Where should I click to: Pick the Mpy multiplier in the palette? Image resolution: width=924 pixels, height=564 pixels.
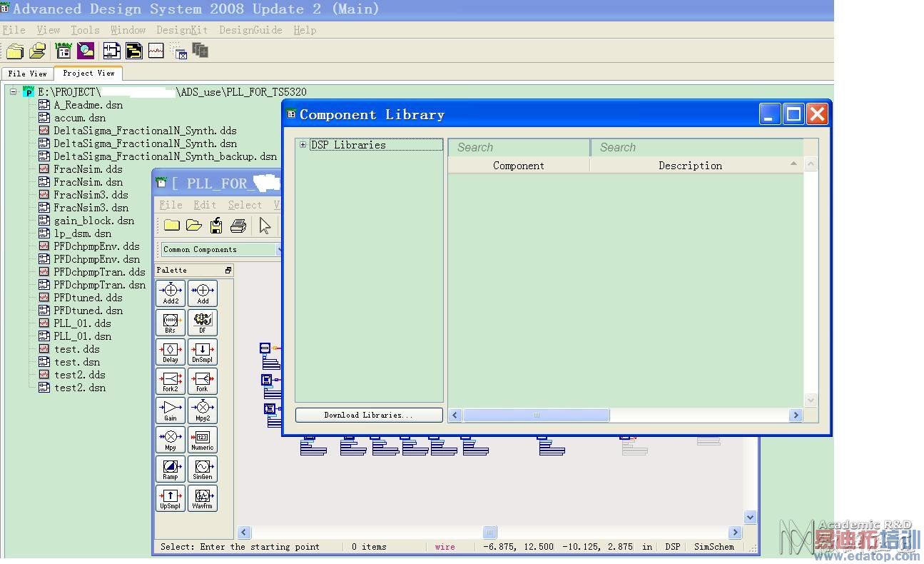point(171,440)
